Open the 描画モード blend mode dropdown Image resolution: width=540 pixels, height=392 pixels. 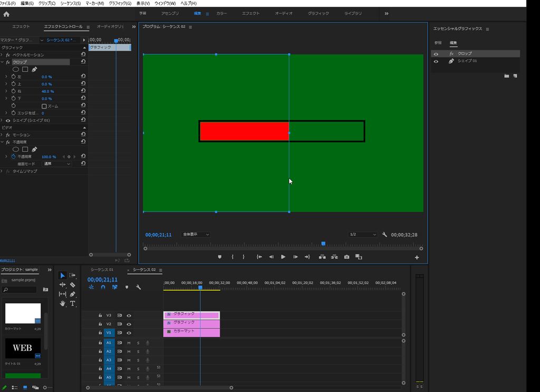(x=56, y=164)
